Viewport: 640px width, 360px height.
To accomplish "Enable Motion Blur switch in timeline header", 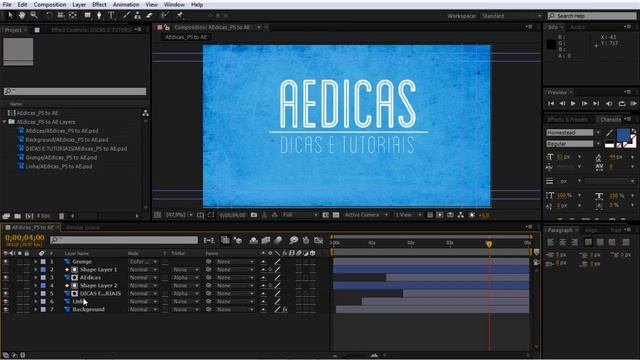I will click(x=278, y=240).
